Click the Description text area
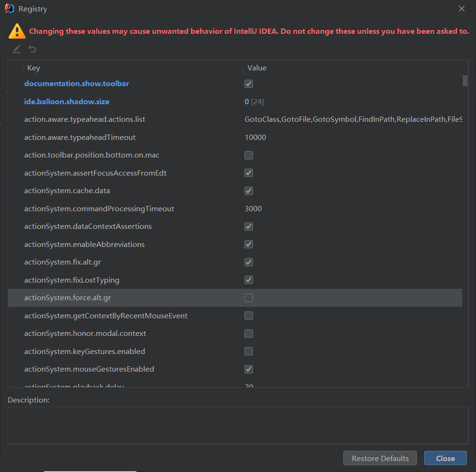This screenshot has width=476, height=472. [238, 425]
